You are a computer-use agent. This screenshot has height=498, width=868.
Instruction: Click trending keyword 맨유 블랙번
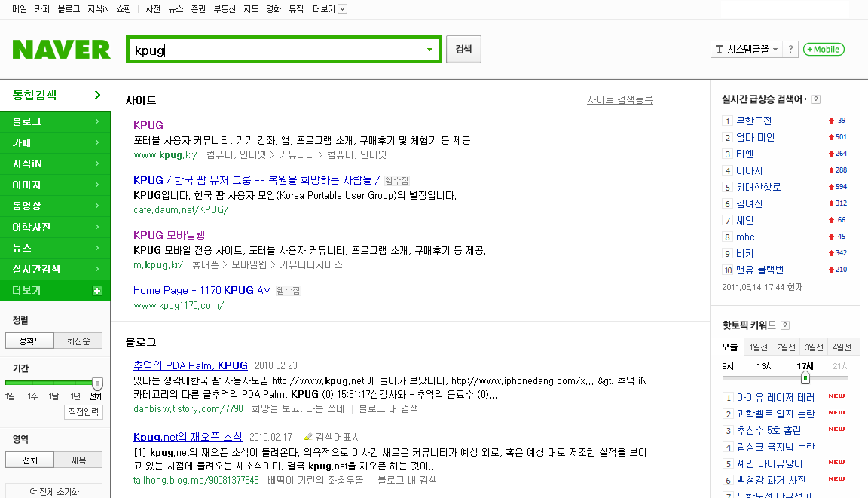[759, 270]
